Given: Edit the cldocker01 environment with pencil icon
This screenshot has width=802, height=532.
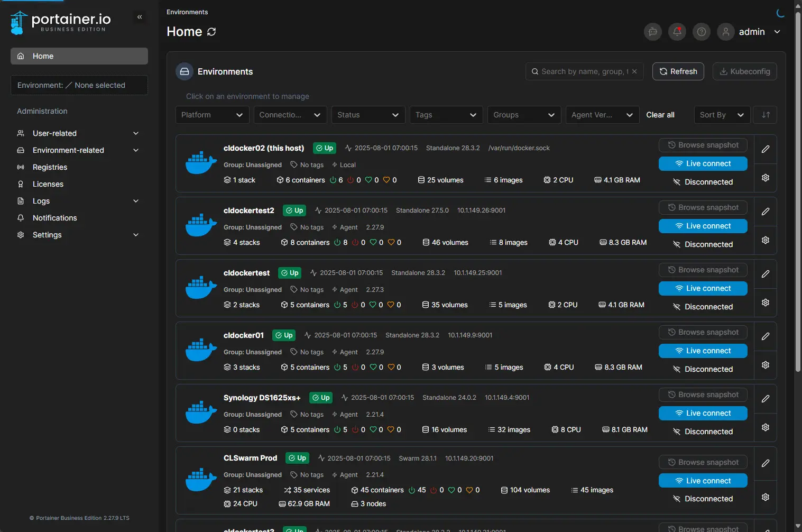Looking at the screenshot, I should [x=766, y=336].
